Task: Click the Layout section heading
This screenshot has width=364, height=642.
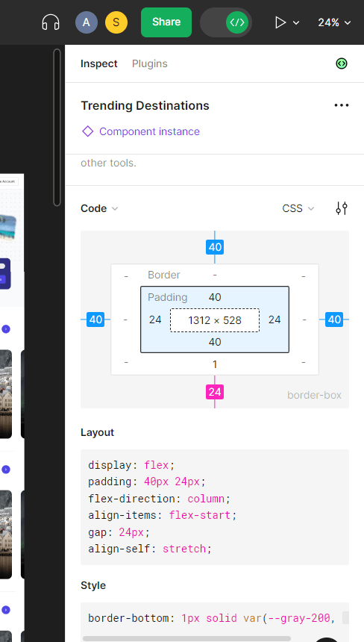Action: point(97,432)
